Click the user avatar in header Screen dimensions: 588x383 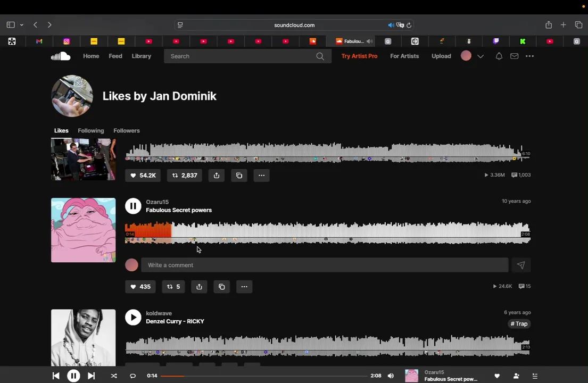[466, 56]
